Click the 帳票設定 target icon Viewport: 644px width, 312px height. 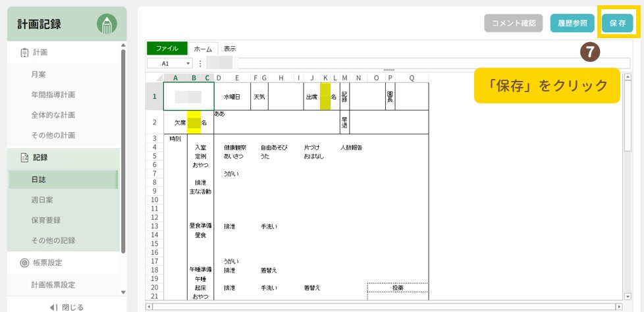(x=24, y=263)
